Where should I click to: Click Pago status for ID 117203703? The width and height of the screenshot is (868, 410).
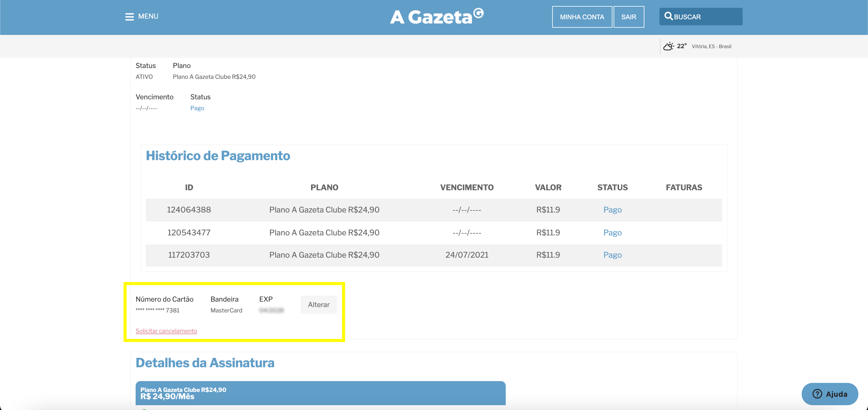click(612, 255)
